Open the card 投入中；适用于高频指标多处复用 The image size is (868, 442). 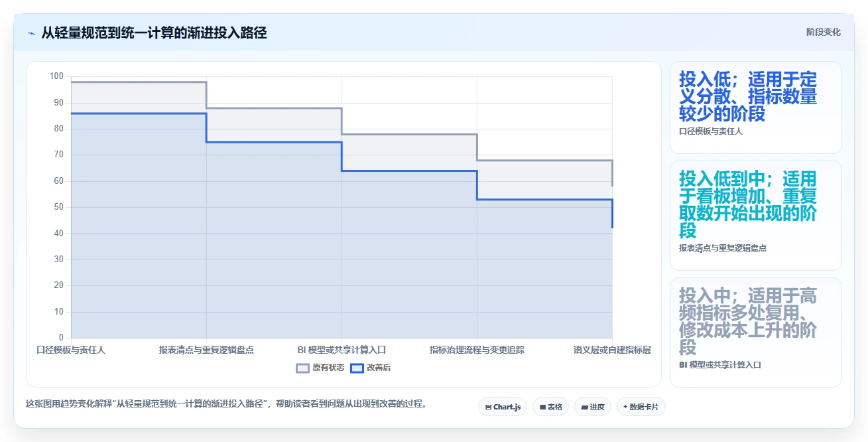point(756,332)
